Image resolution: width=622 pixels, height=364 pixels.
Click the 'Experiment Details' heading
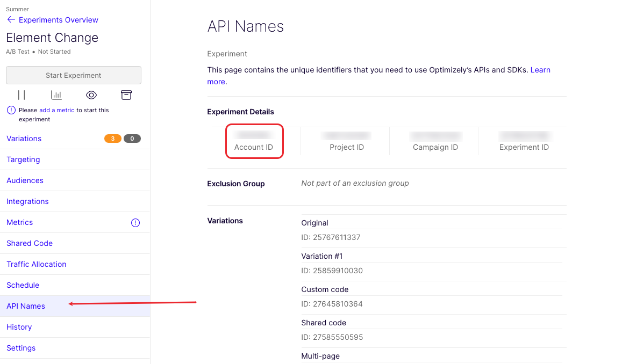pos(240,112)
